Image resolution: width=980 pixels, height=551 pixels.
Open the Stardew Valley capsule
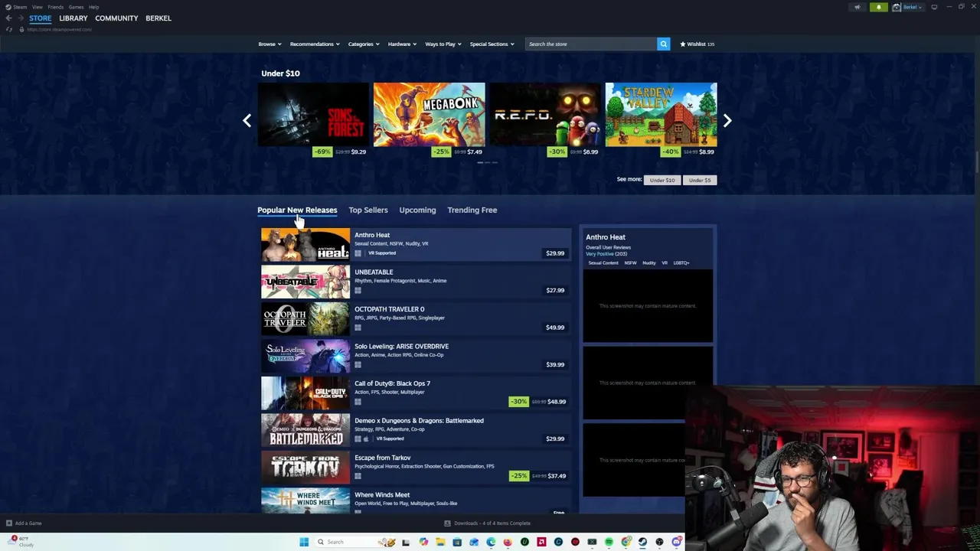tap(661, 114)
